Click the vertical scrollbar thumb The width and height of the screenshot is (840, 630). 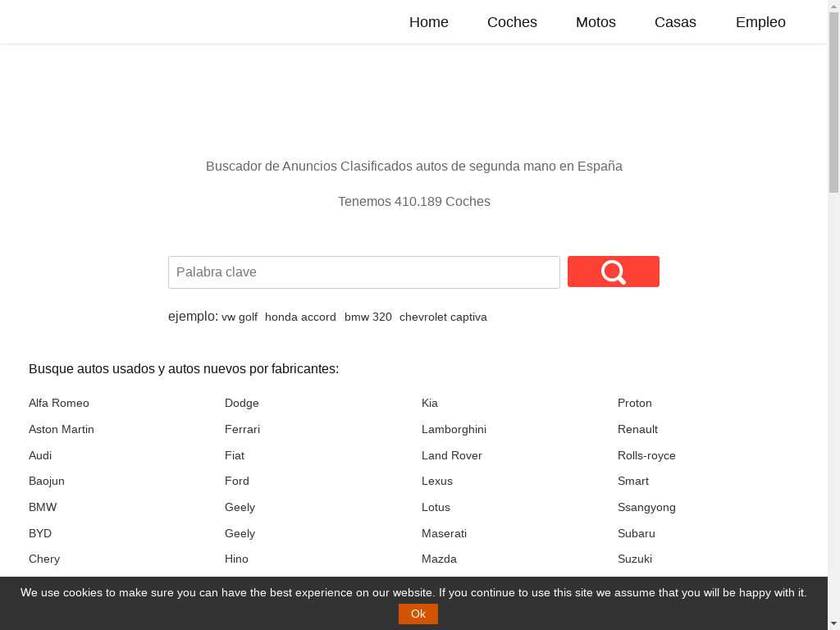coord(833,102)
